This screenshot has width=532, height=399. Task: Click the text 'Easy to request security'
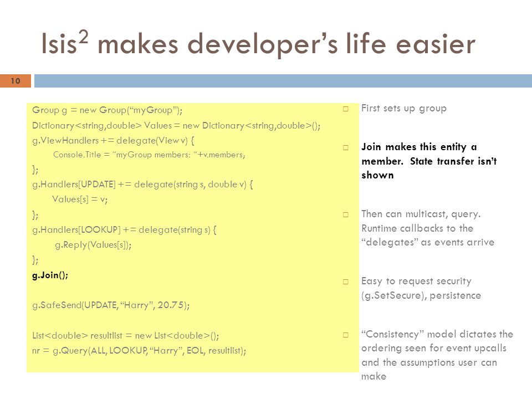coord(416,282)
